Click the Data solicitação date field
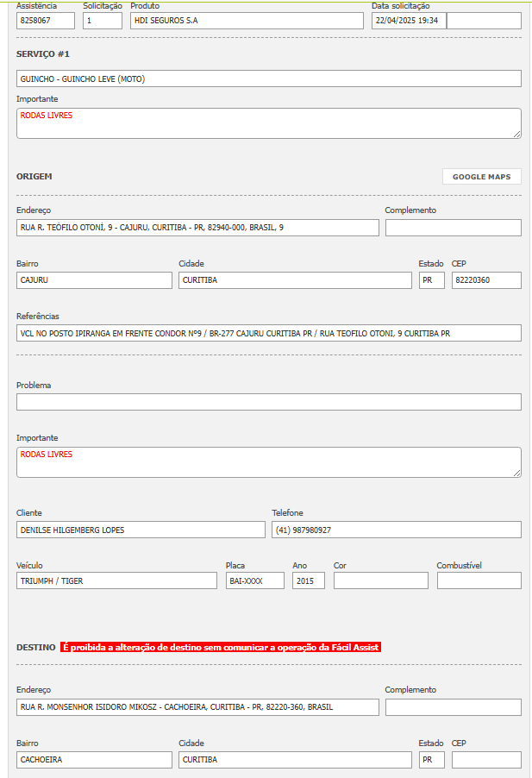Image resolution: width=532 pixels, height=778 pixels. pos(409,21)
